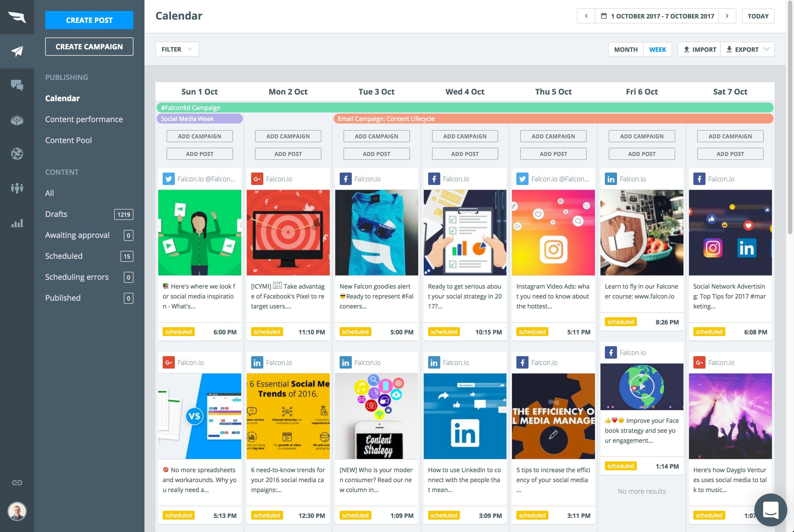This screenshot has width=794, height=532.
Task: Switch to MONTH calendar view
Action: pos(625,49)
